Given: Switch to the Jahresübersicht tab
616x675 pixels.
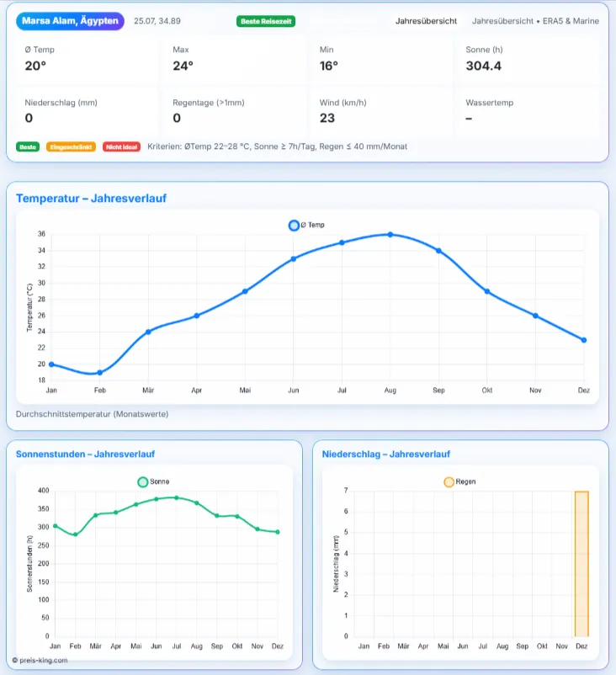Looking at the screenshot, I should coord(426,21).
